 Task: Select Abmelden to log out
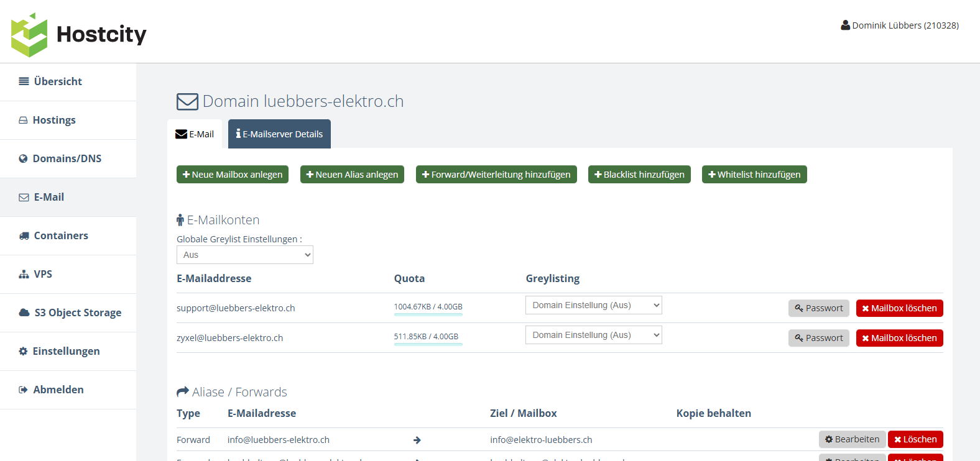68,390
